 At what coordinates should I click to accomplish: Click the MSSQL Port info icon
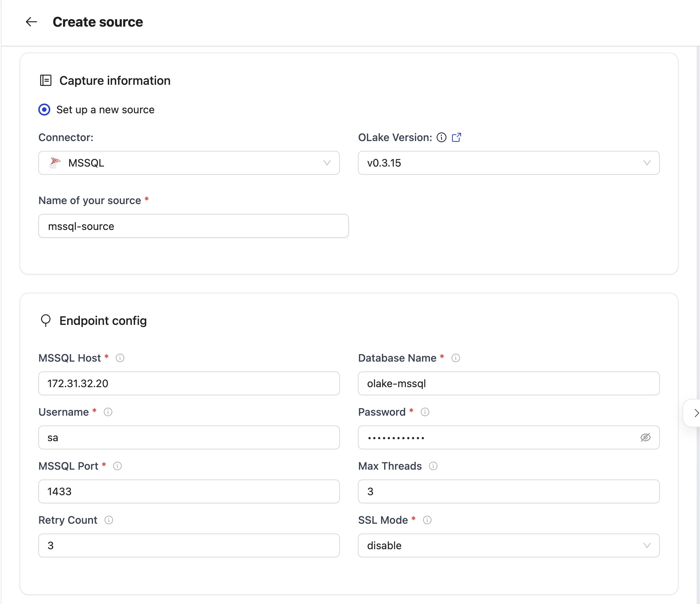click(117, 466)
